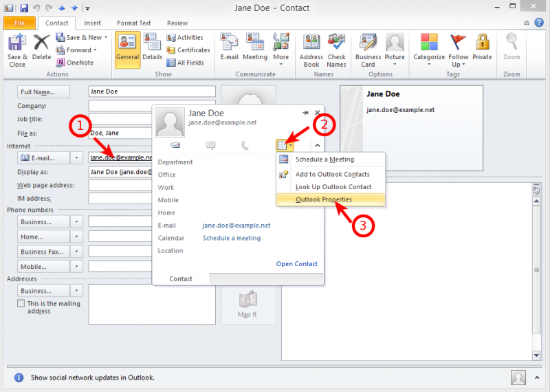The height and width of the screenshot is (392, 550).
Task: Toggle the Private lock button
Action: point(483,47)
